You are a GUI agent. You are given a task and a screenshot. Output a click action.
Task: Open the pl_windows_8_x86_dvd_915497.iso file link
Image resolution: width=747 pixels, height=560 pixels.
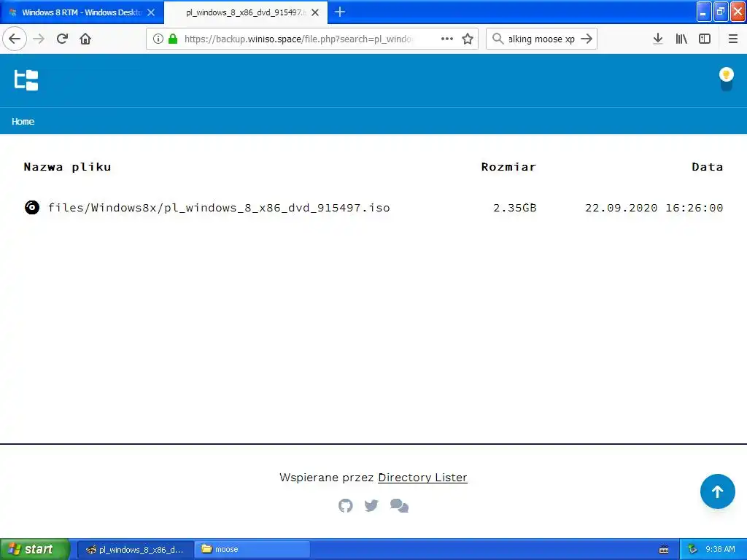[x=219, y=208]
